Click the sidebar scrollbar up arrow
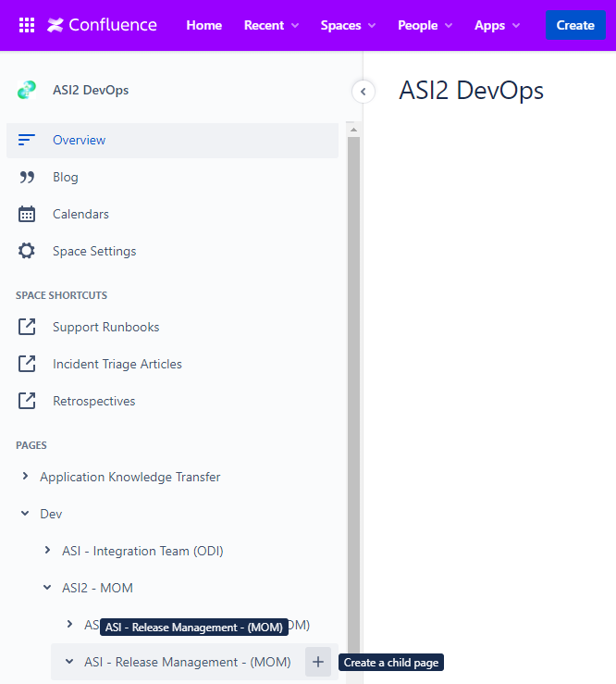The width and height of the screenshot is (616, 684). click(x=353, y=130)
